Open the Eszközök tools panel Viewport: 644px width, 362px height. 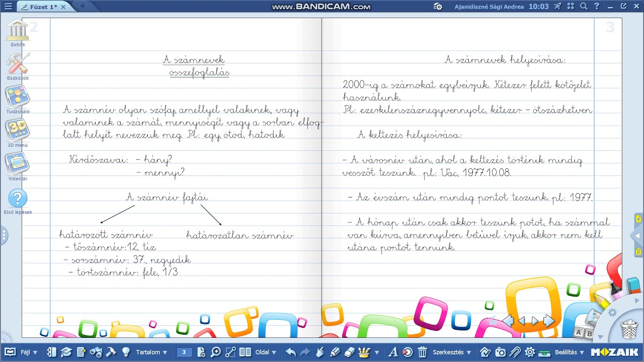[x=18, y=67]
